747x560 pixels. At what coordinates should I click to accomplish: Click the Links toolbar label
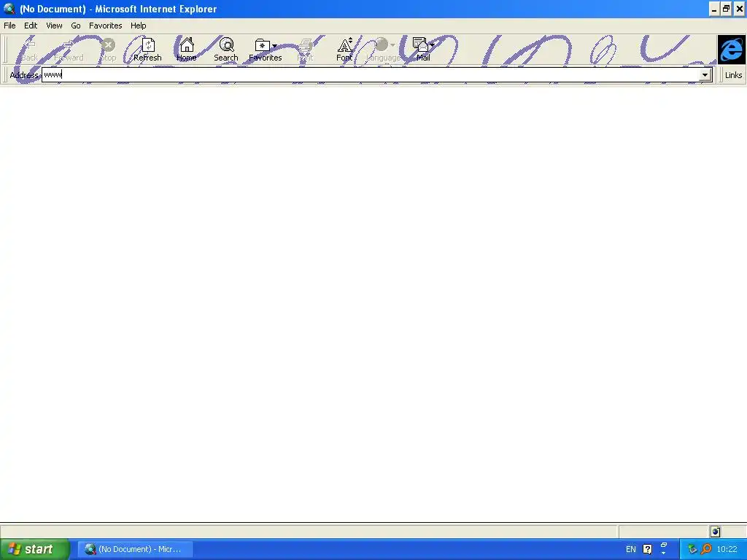[733, 75]
